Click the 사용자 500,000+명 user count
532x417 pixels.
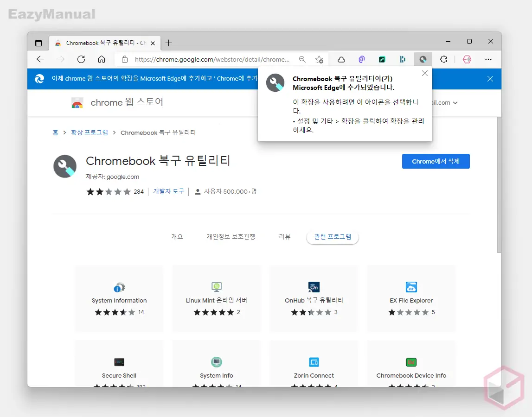[230, 191]
